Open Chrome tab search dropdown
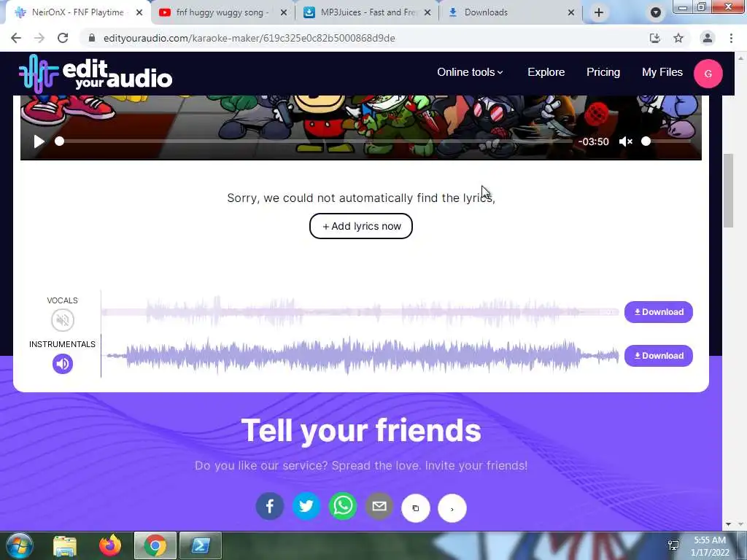 (656, 12)
